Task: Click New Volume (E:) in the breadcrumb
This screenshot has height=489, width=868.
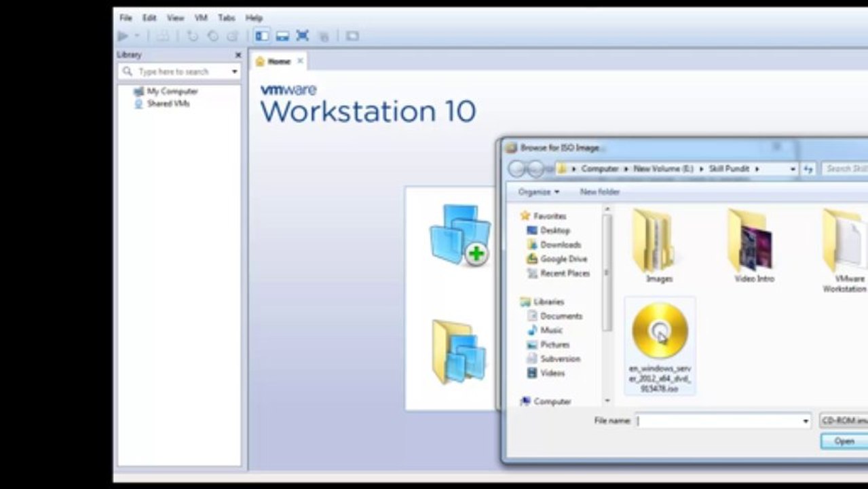Action: (663, 168)
